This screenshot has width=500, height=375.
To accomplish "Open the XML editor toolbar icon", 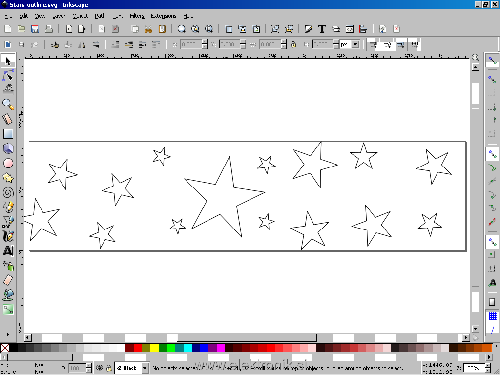I will point(350,29).
